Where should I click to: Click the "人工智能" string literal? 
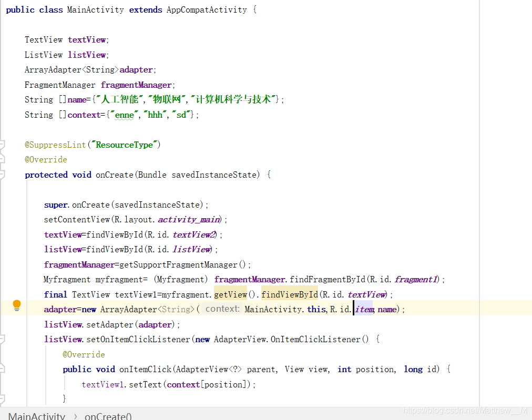119,99
